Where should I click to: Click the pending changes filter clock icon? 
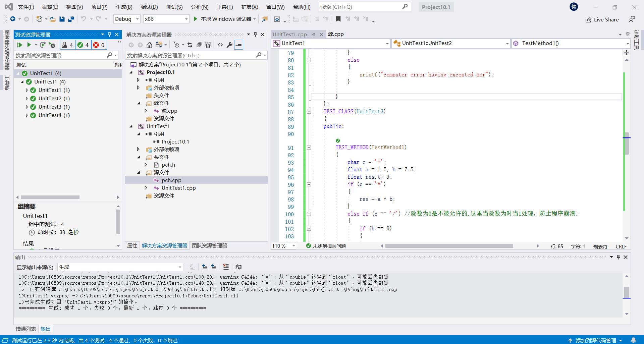tap(177, 45)
